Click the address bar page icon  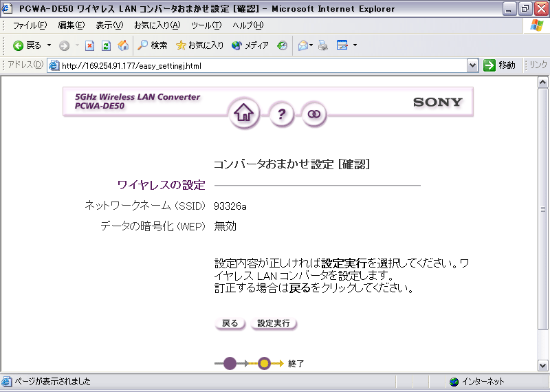pyautogui.click(x=54, y=65)
